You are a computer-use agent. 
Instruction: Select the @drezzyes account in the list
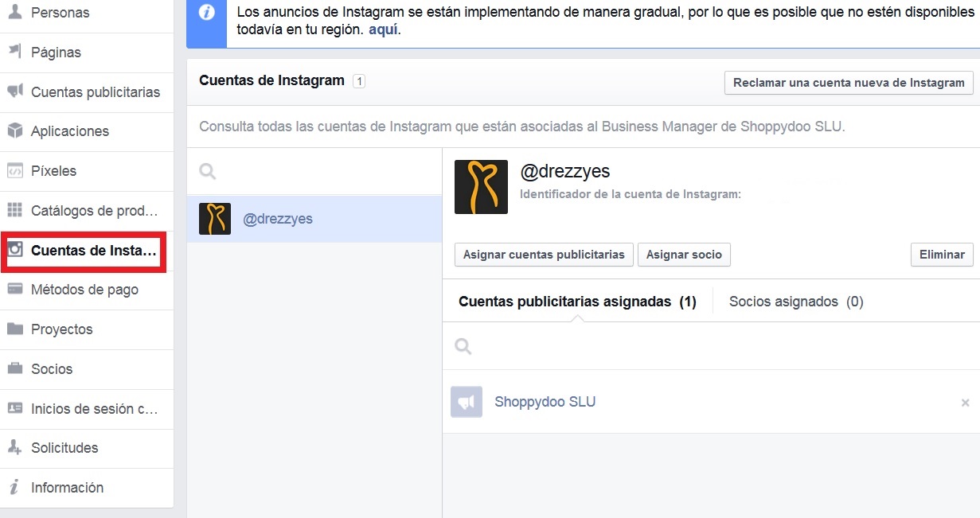(x=279, y=218)
